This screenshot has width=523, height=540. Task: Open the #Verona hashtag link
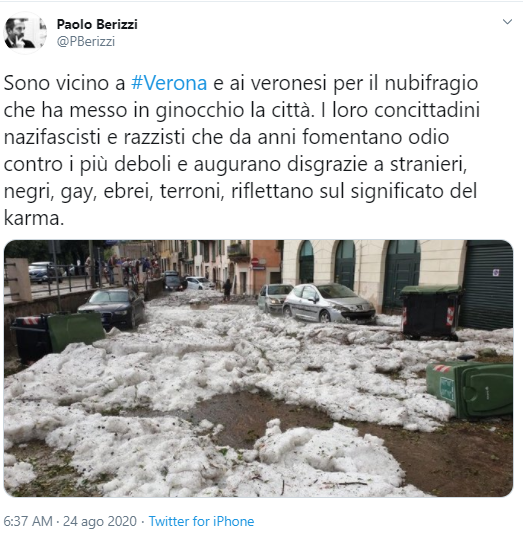(169, 83)
